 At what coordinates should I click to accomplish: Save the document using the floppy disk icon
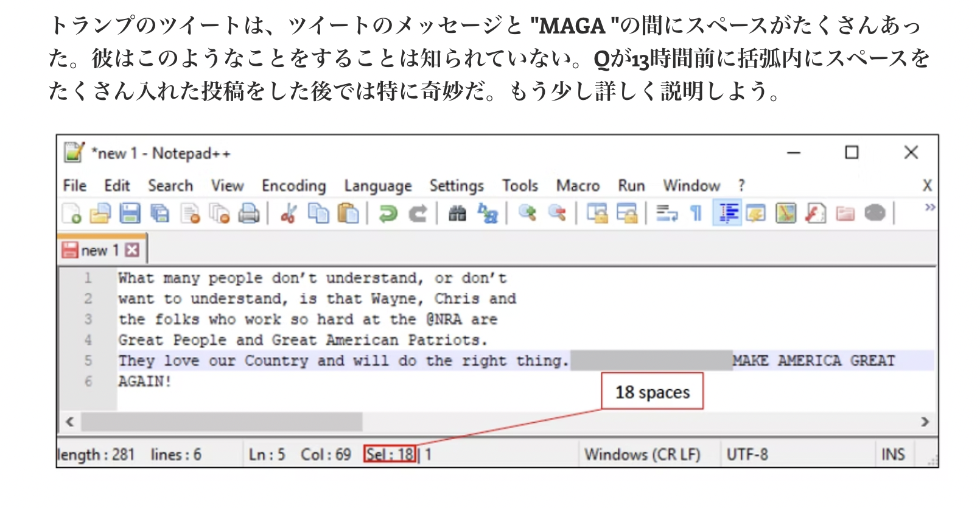point(130,213)
